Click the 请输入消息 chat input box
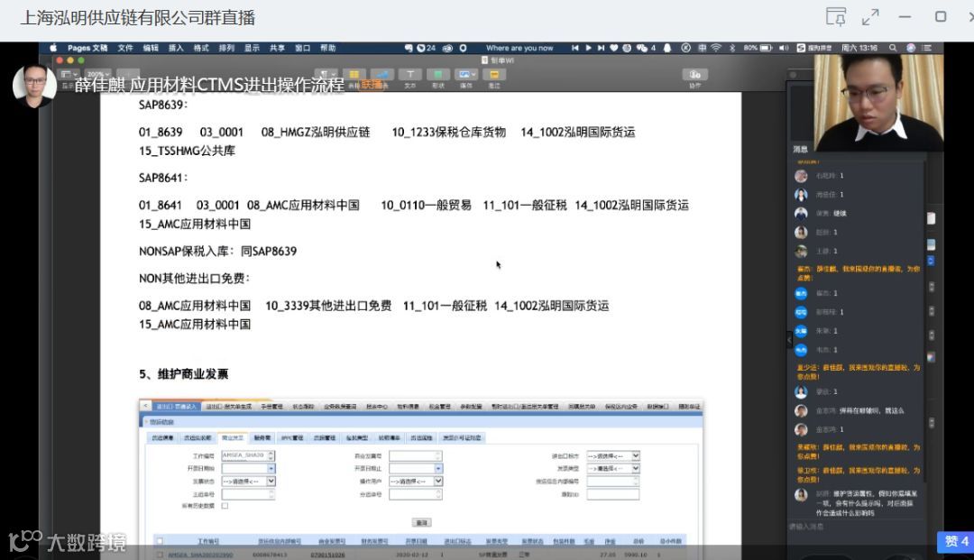 pyautogui.click(x=855, y=527)
